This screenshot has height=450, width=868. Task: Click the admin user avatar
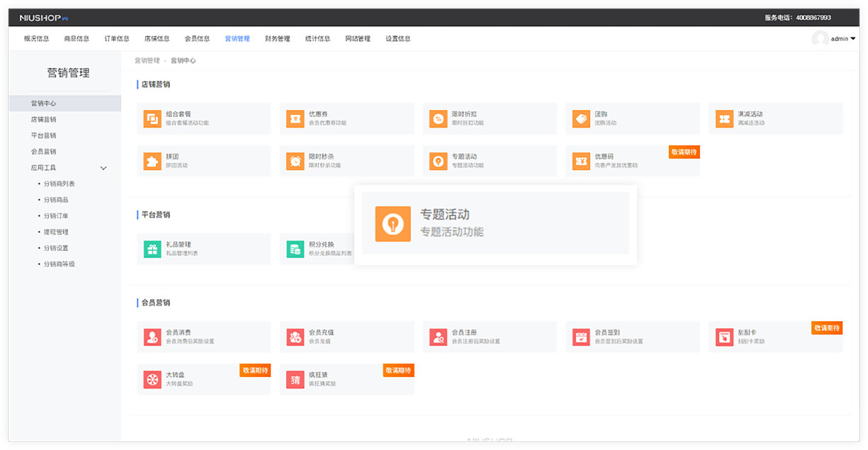(x=820, y=39)
